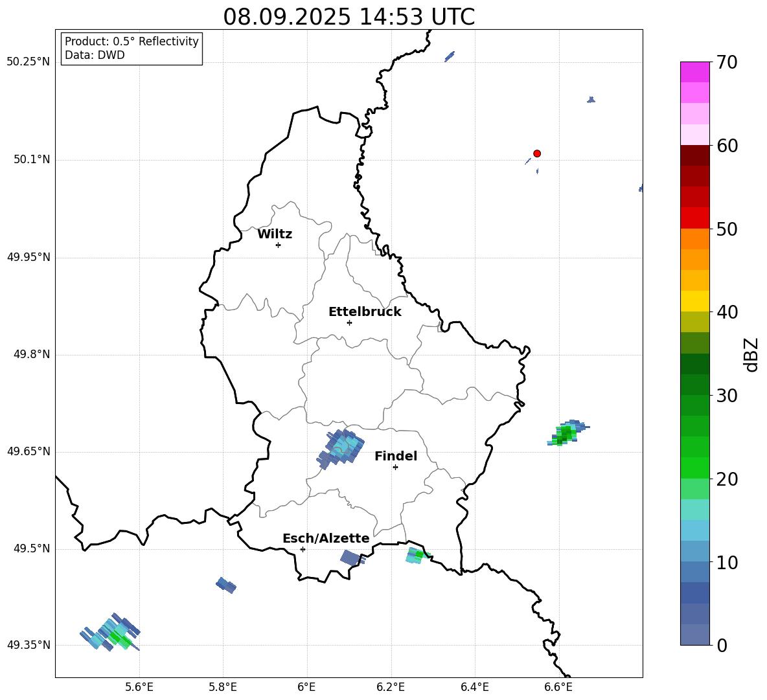Click the Product: 0.5° Reflectivity text

132,41
